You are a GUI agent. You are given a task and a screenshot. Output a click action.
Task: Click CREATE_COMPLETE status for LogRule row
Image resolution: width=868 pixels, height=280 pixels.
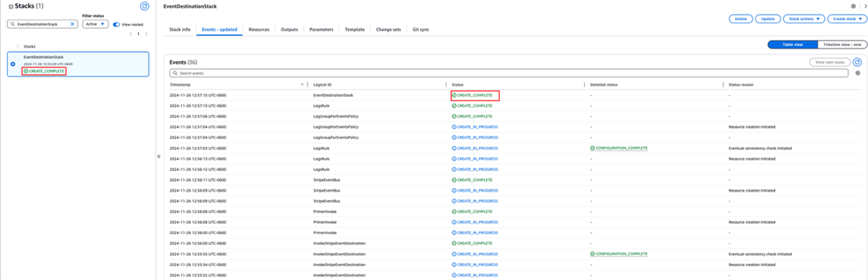point(472,106)
